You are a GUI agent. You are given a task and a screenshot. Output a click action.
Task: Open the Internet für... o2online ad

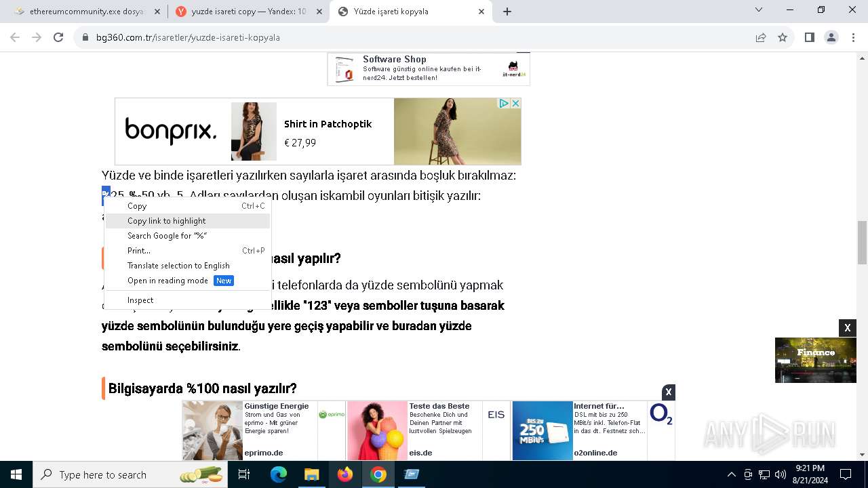[593, 430]
